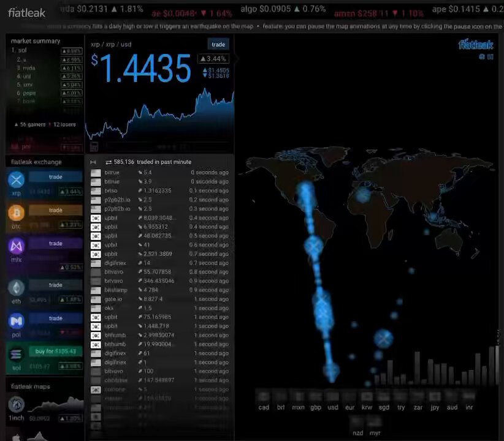Select the xrp coin icon in fiatleak exchange

[x=16, y=179]
